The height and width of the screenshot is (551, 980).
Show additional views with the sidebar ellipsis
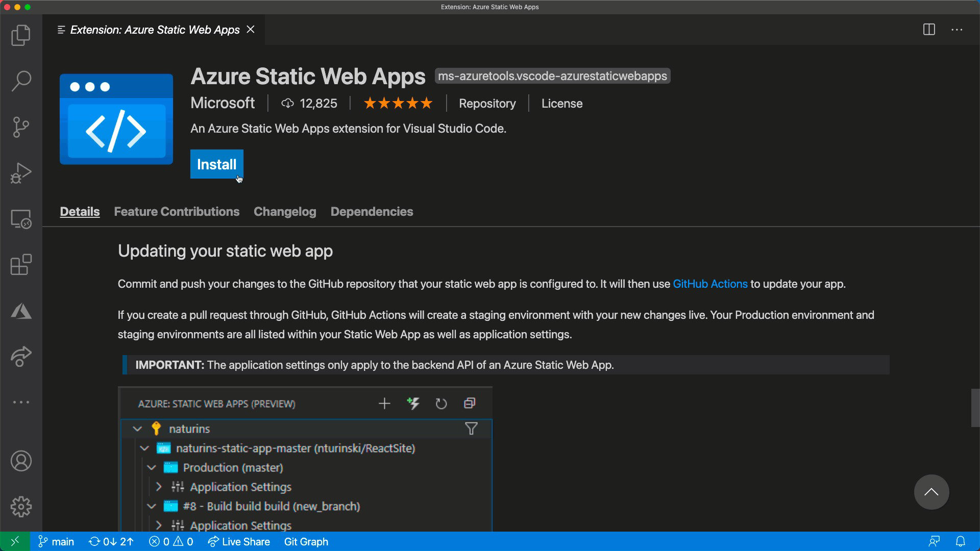tap(21, 403)
